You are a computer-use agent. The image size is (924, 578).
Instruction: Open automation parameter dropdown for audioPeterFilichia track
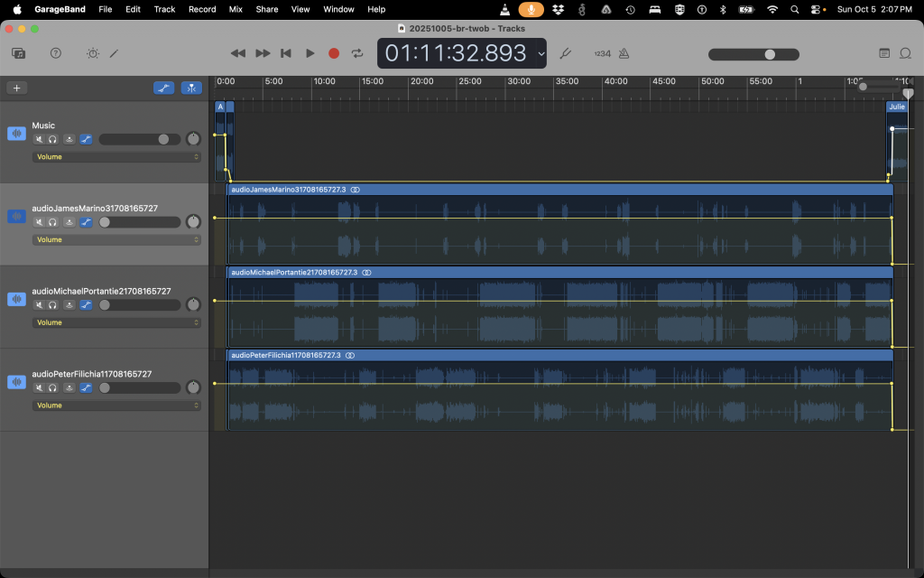click(116, 406)
